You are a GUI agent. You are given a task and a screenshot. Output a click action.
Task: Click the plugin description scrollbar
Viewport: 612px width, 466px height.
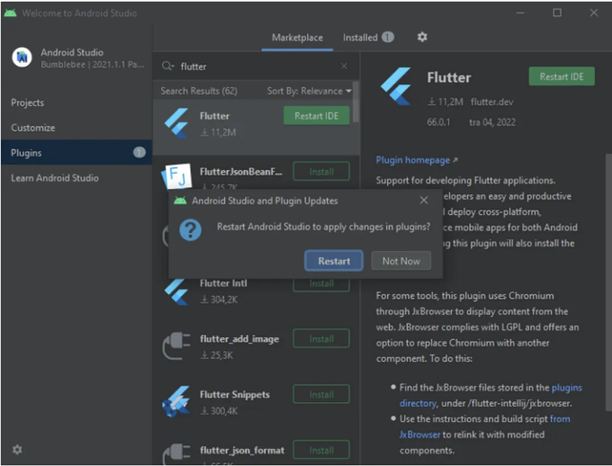[608, 282]
